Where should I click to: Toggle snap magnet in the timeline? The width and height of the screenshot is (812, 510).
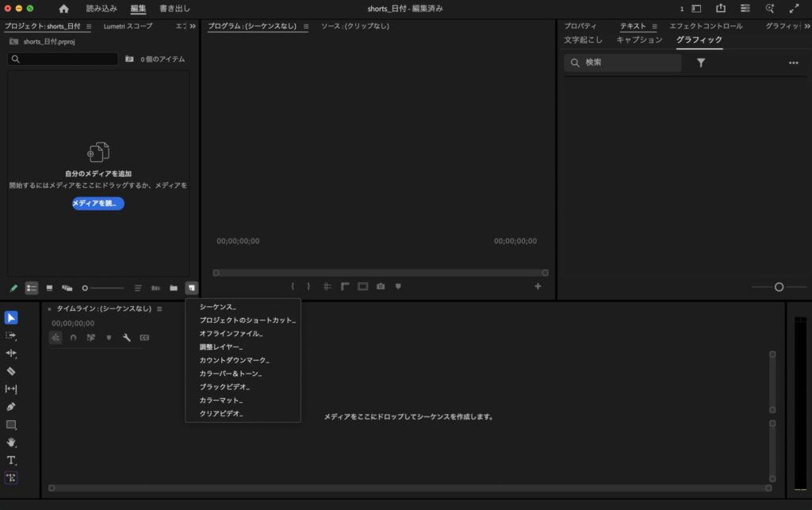73,338
